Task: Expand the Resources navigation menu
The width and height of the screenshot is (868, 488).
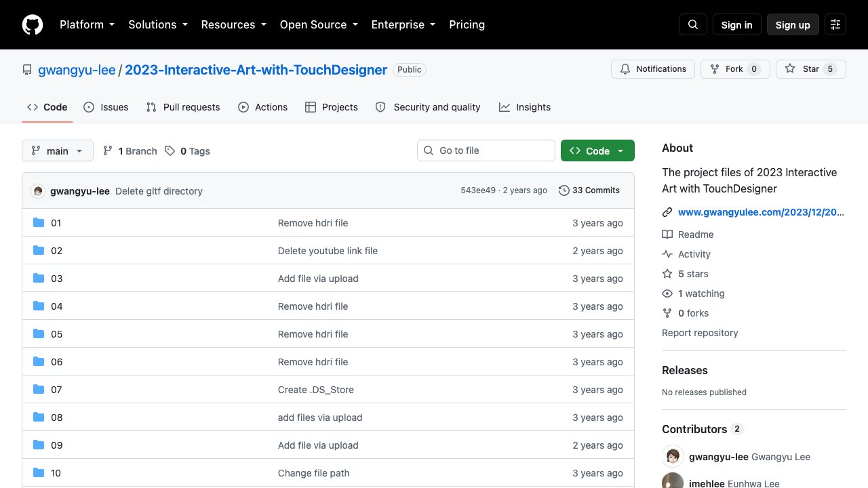Action: click(233, 25)
